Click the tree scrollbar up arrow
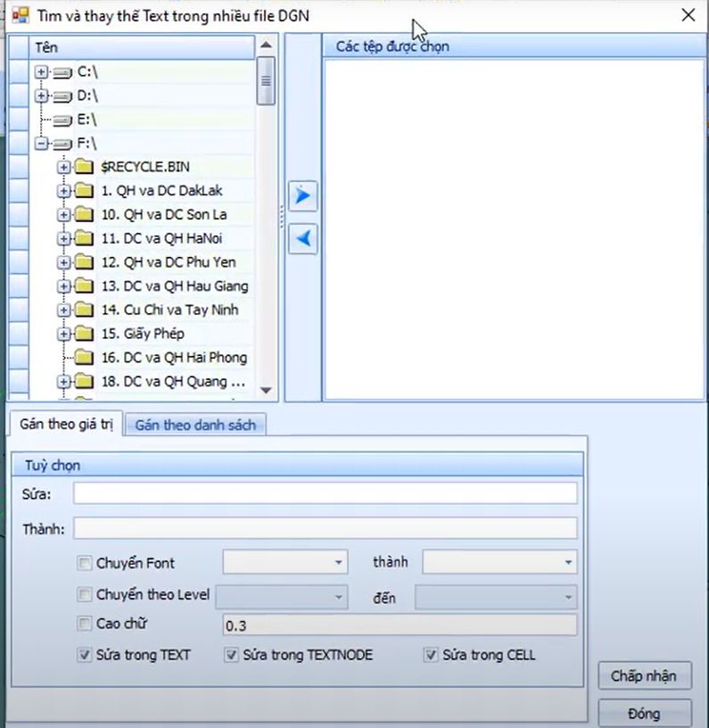The width and height of the screenshot is (709, 728). point(266,45)
